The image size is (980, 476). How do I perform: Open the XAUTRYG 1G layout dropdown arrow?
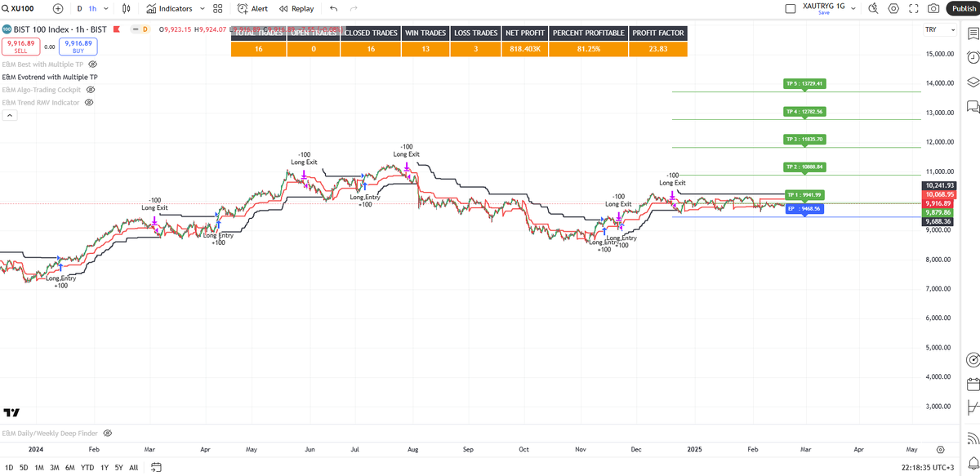(x=853, y=9)
